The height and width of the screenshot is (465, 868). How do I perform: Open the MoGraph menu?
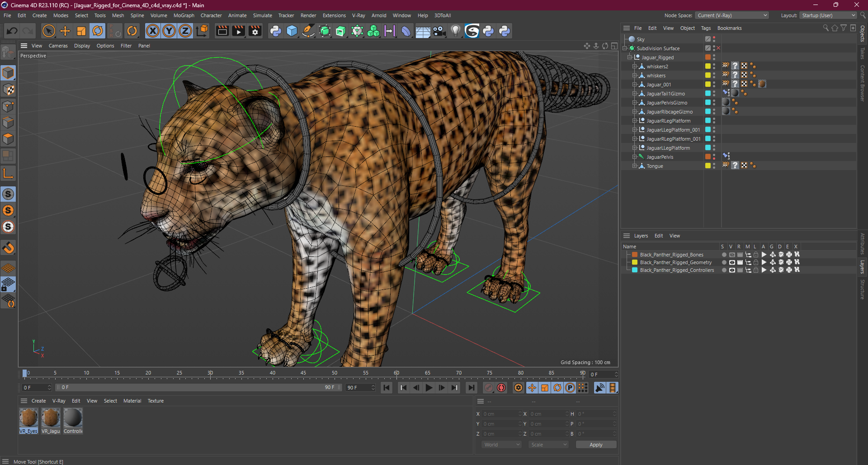[184, 15]
